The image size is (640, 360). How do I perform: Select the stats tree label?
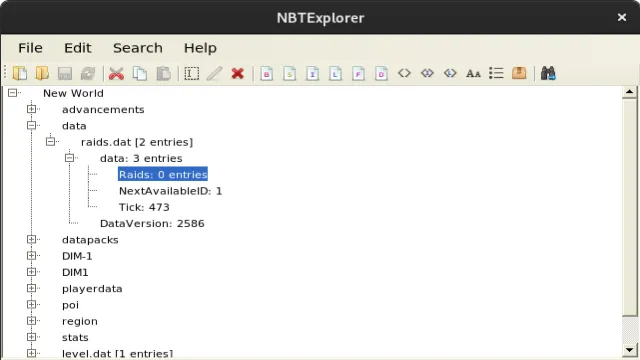[75, 338]
